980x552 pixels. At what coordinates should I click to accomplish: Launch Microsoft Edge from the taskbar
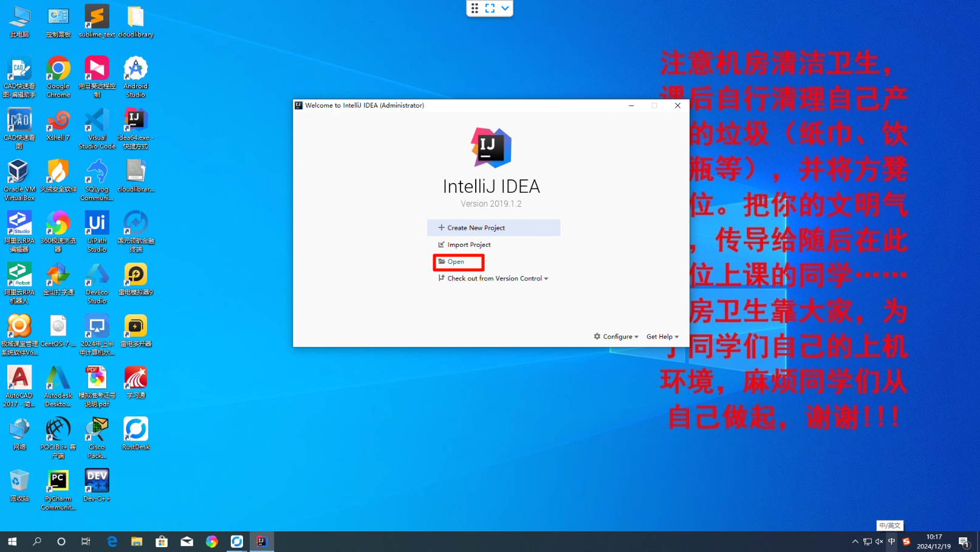coord(112,542)
